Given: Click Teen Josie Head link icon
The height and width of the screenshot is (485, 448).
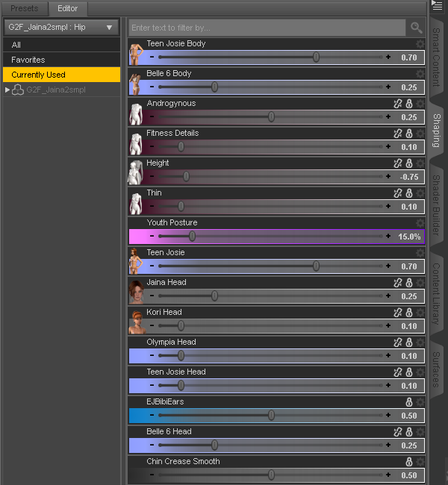Looking at the screenshot, I should (398, 372).
